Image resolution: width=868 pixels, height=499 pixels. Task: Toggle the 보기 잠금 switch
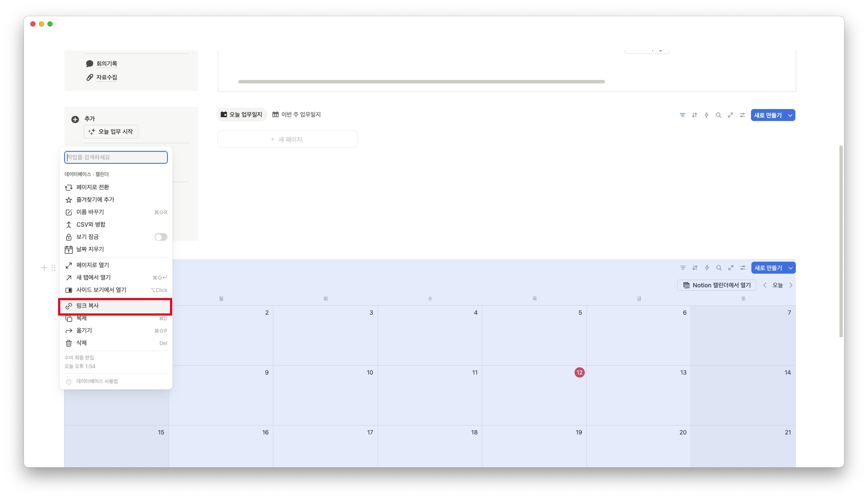pos(161,237)
